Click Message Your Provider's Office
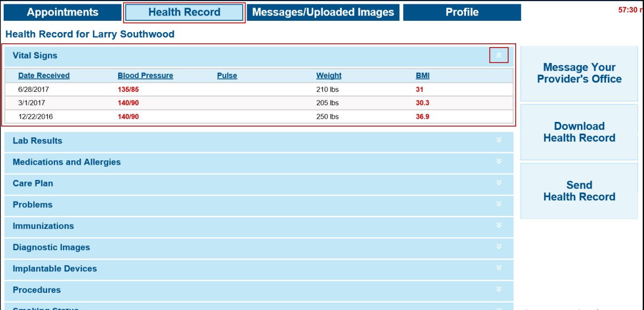 (579, 74)
